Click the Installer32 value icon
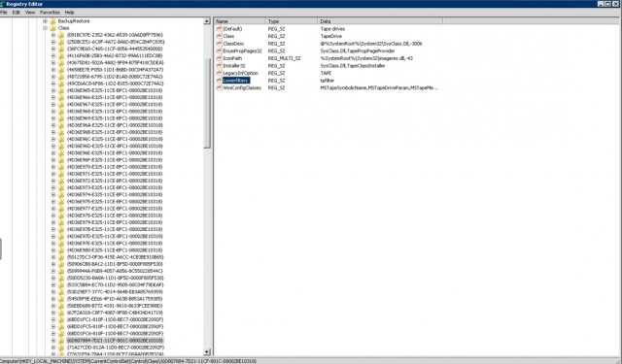This screenshot has width=622, height=364. click(219, 66)
